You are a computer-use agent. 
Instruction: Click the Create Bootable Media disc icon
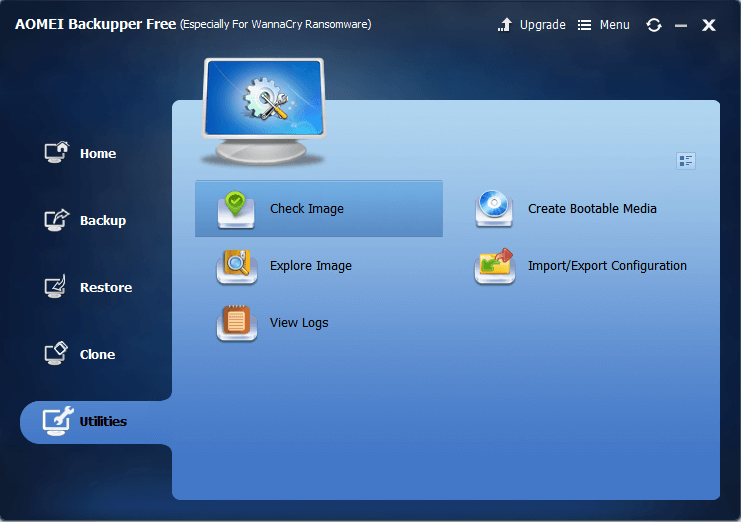tap(495, 208)
